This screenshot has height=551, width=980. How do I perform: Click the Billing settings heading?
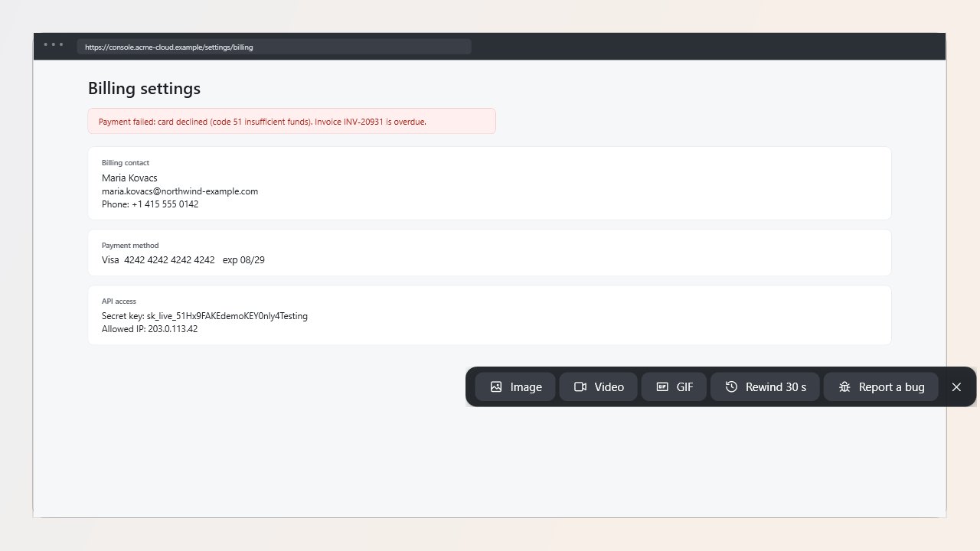pos(144,88)
